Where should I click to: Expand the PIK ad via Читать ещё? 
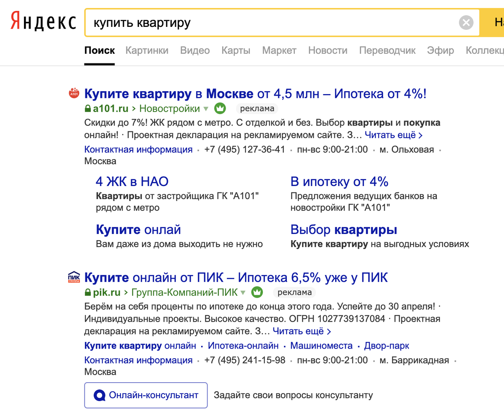click(302, 331)
